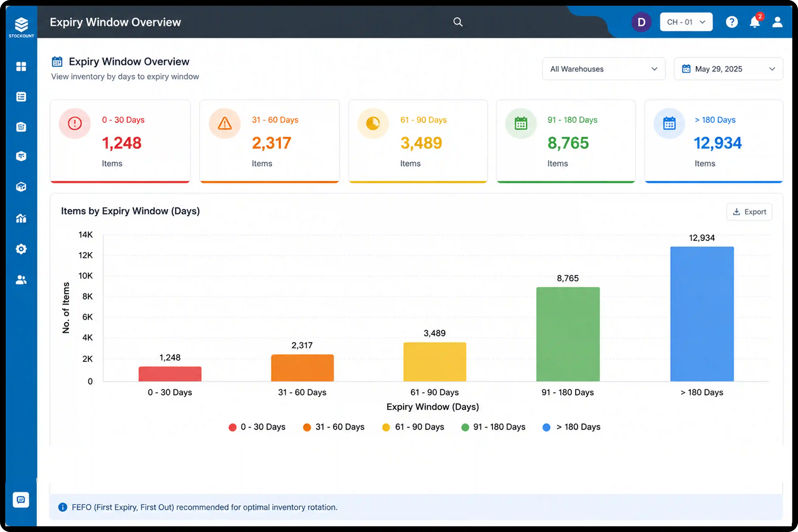Click the Export button

[749, 212]
